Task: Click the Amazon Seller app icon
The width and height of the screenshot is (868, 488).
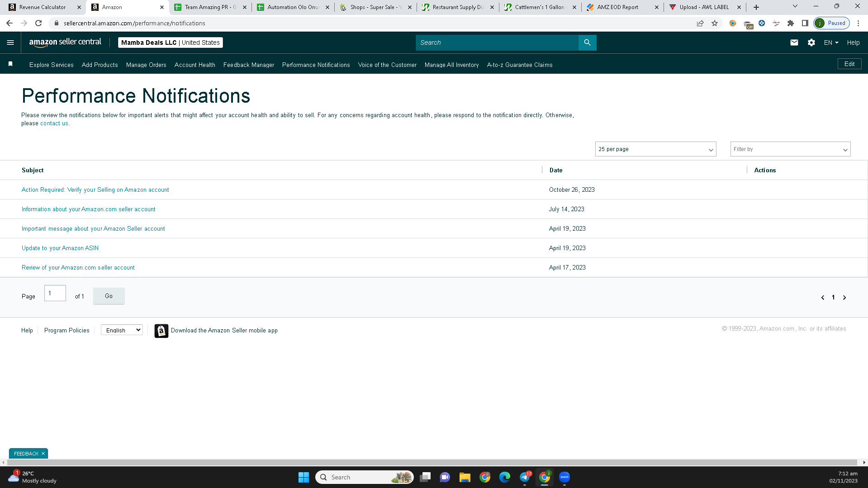Action: point(161,331)
